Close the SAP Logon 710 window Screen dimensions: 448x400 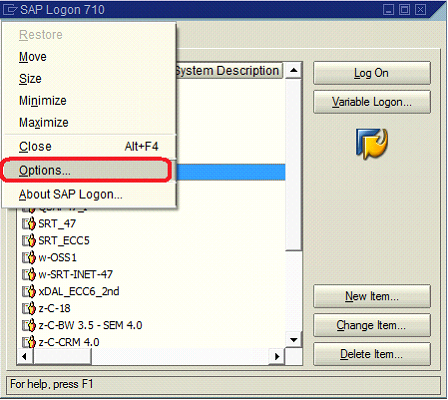420,10
